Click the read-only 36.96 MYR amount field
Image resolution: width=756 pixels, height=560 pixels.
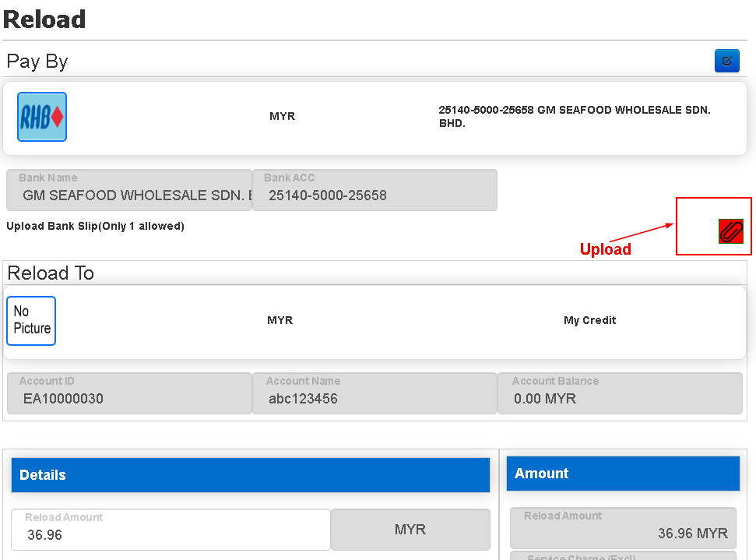[x=623, y=528]
